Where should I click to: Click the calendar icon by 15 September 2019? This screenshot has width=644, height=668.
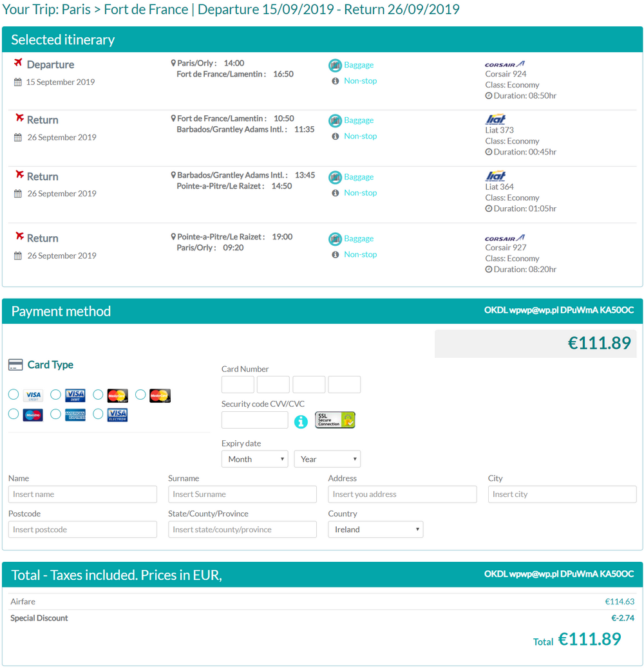click(x=17, y=82)
